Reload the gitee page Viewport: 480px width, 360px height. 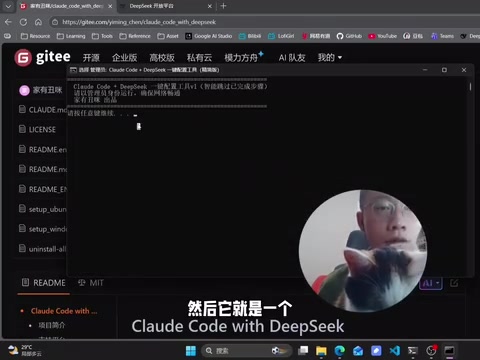(23, 22)
